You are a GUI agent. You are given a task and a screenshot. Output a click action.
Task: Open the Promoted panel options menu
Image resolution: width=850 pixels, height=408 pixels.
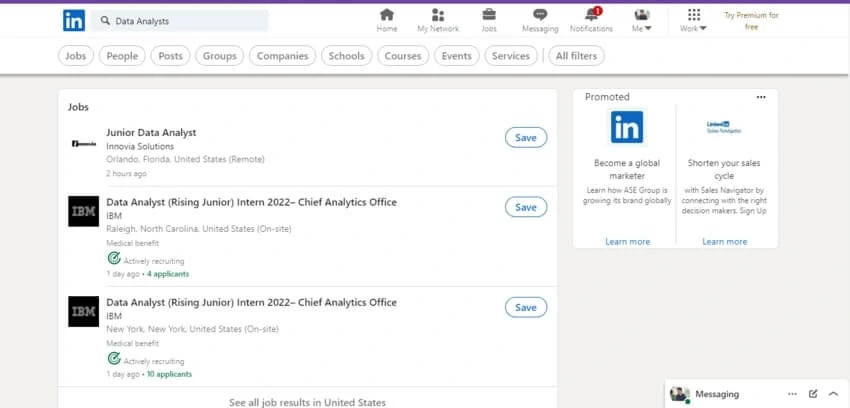(761, 97)
